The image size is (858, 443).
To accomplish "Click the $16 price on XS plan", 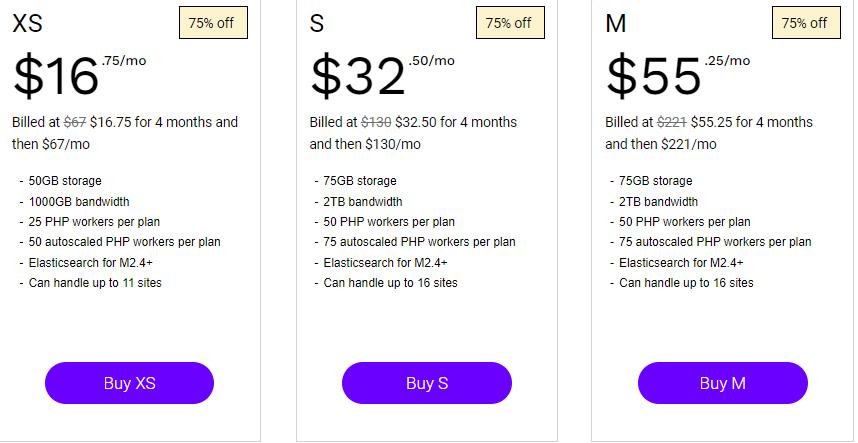I will [56, 76].
